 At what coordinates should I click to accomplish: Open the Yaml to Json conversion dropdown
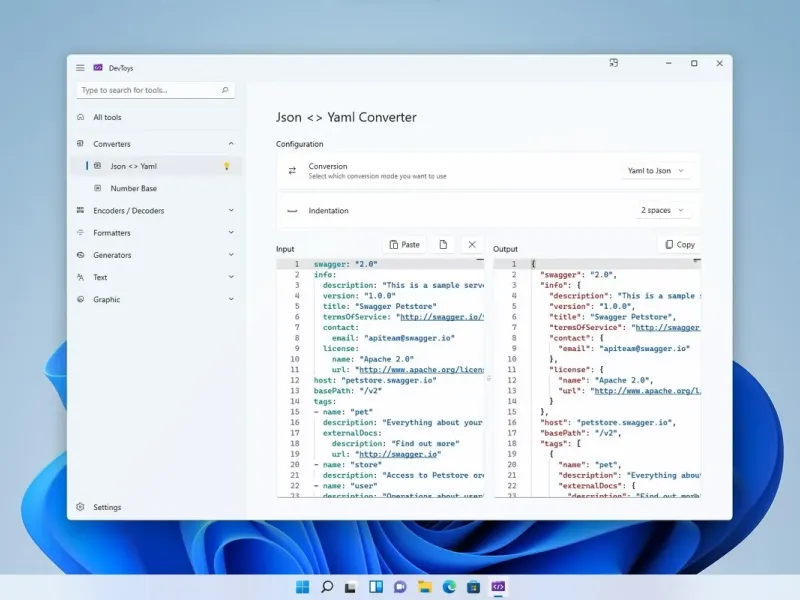(x=656, y=170)
